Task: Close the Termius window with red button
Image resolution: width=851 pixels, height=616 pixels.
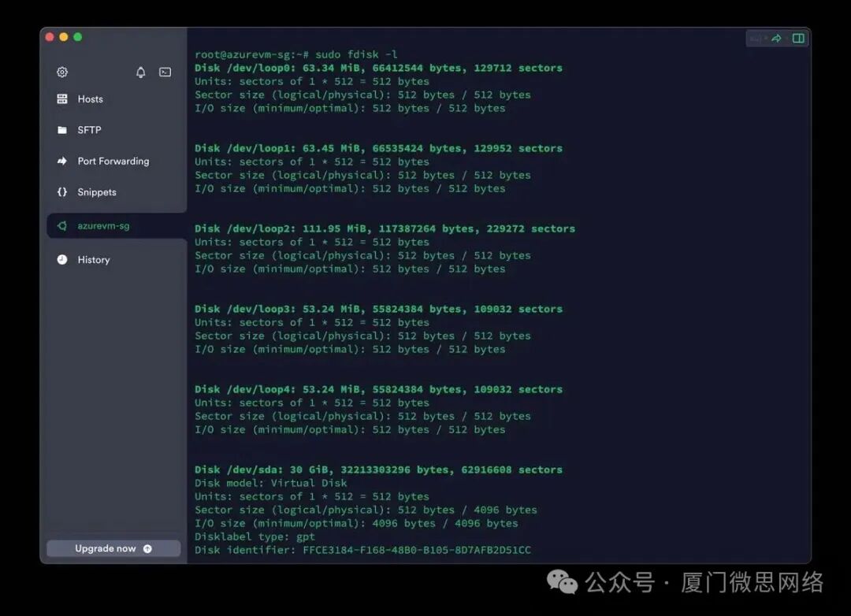Action: (50, 37)
